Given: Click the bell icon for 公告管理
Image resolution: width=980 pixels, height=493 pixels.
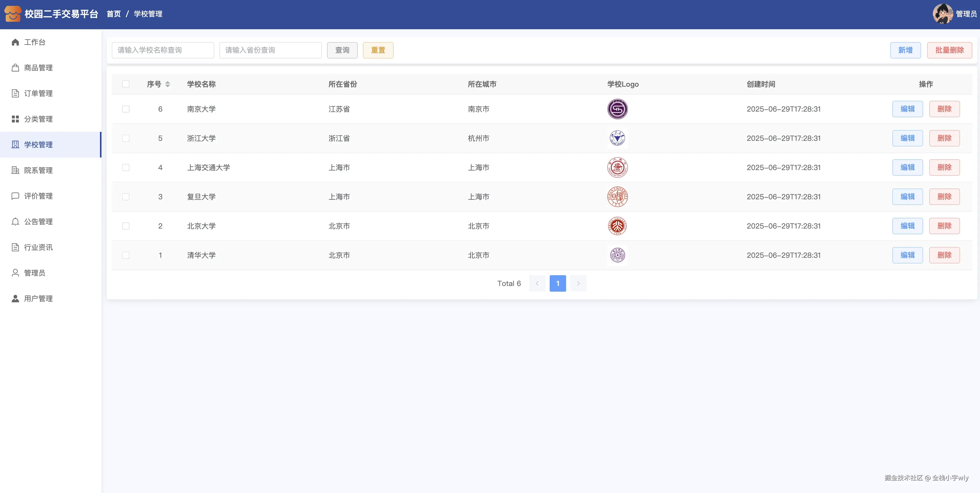Looking at the screenshot, I should point(15,222).
